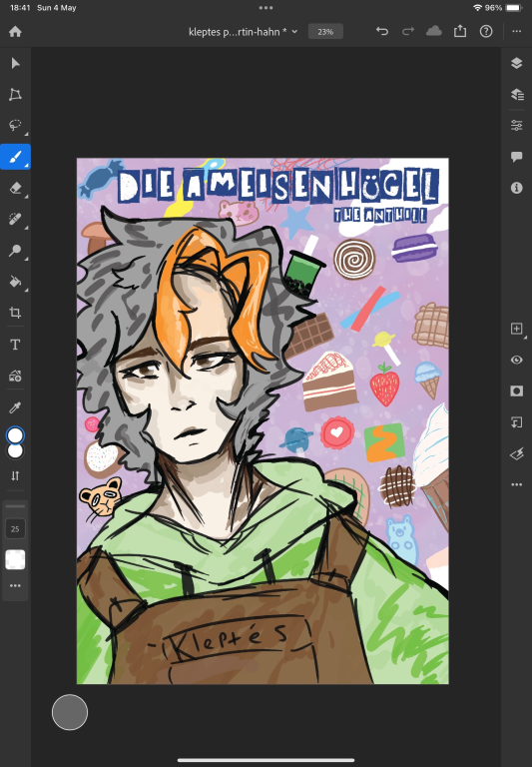Viewport: 532px width, 767px height.
Task: Open the 23% zoom level field
Action: [x=325, y=32]
